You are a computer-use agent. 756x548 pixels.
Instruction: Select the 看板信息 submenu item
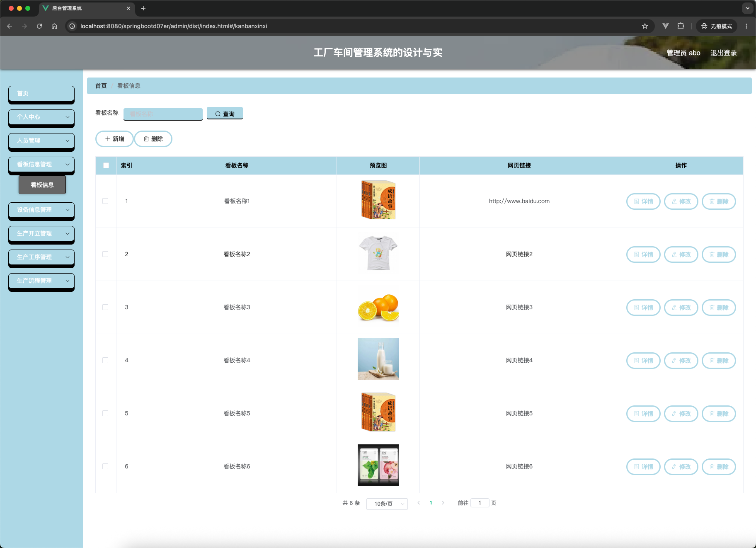pyautogui.click(x=42, y=185)
